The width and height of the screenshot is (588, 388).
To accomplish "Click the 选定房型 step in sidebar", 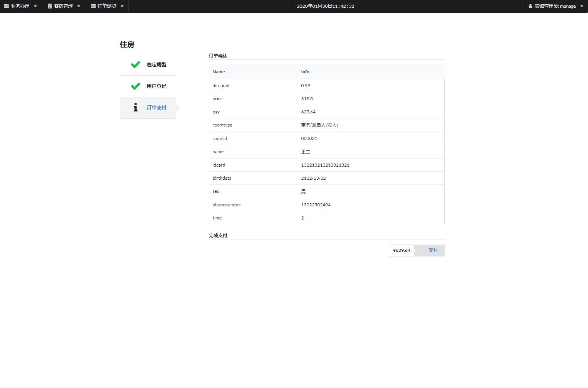I will (x=156, y=64).
